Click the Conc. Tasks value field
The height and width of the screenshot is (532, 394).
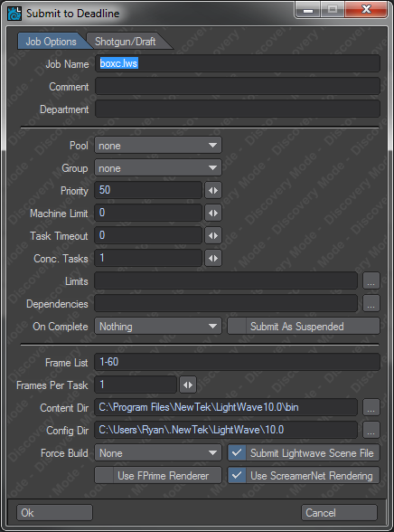point(148,258)
